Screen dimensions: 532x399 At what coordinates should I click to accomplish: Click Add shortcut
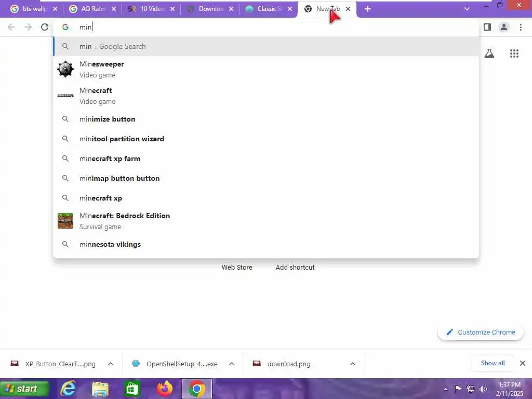[295, 268]
